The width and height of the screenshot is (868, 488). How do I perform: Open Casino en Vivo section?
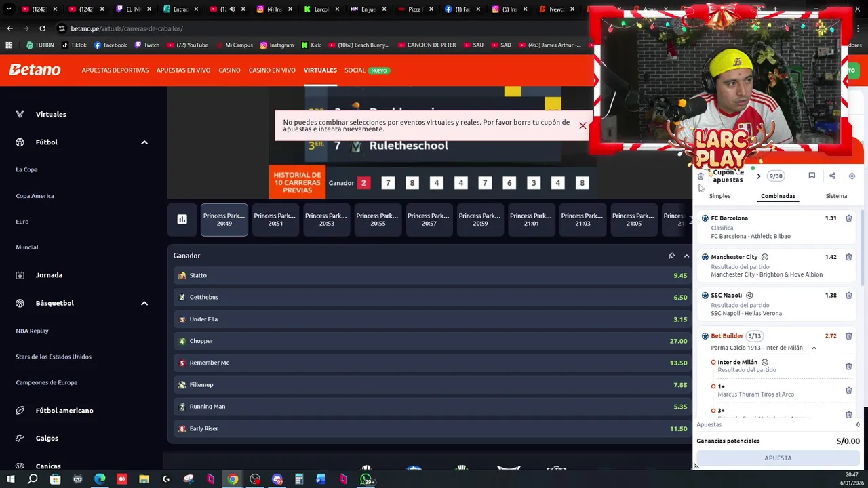pyautogui.click(x=272, y=70)
